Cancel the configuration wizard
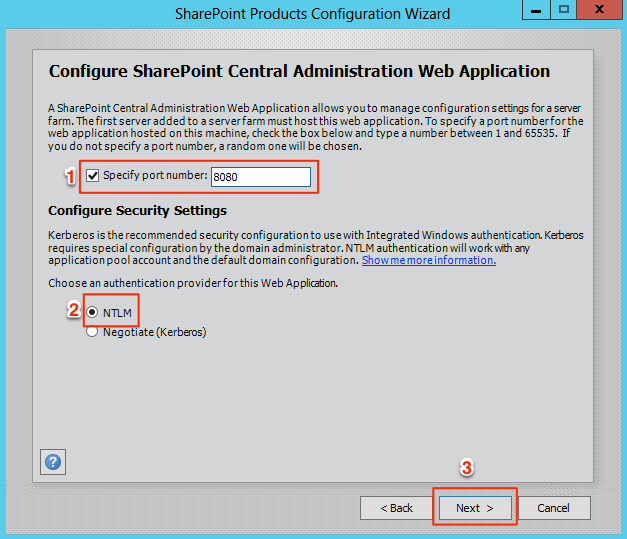Viewport: 627px width, 539px height. pyautogui.click(x=554, y=508)
